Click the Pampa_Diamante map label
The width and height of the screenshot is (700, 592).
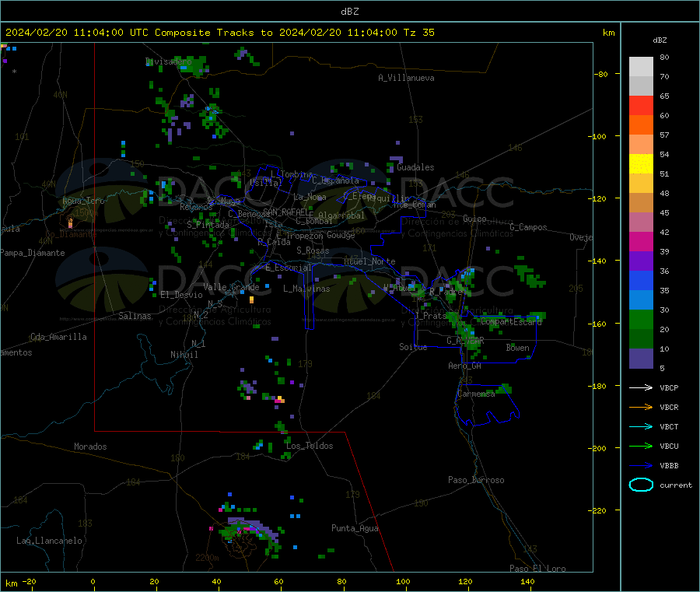[x=32, y=253]
